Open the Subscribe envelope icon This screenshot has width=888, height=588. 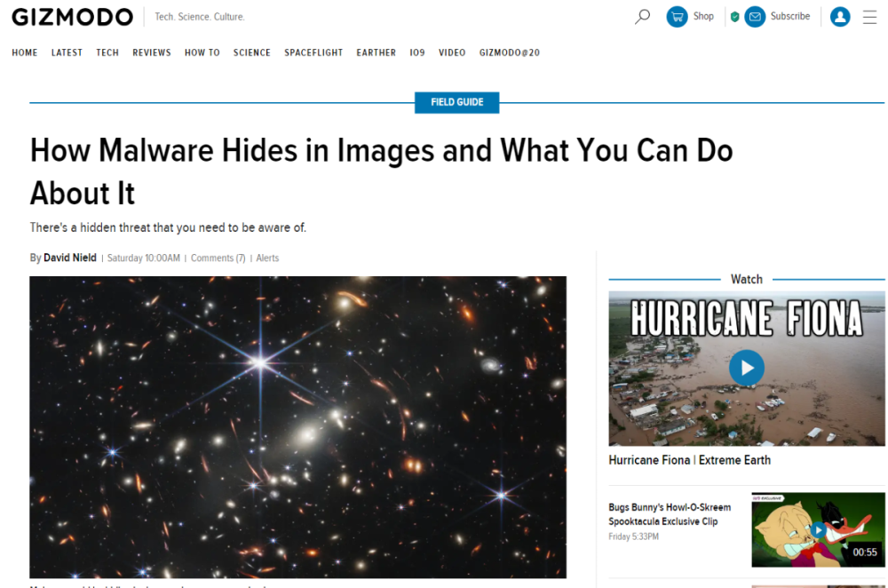(755, 16)
